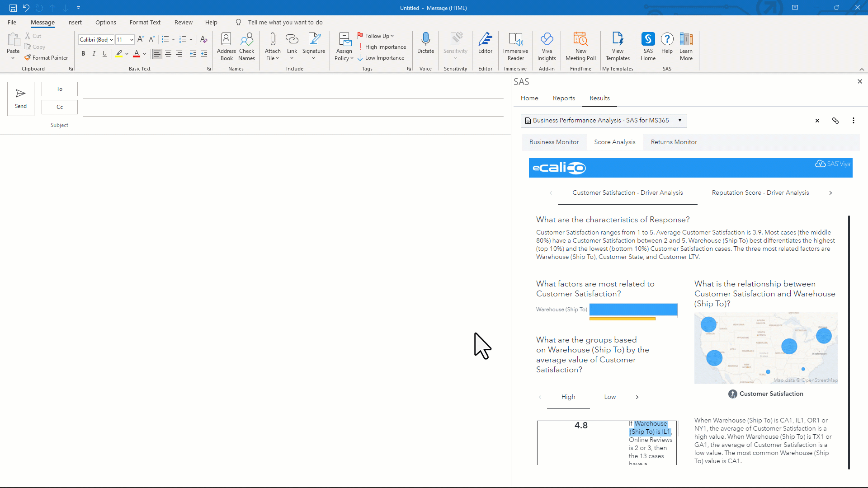This screenshot has width=868, height=488.
Task: Click the Undo icon in quick access toolbar
Action: point(26,8)
